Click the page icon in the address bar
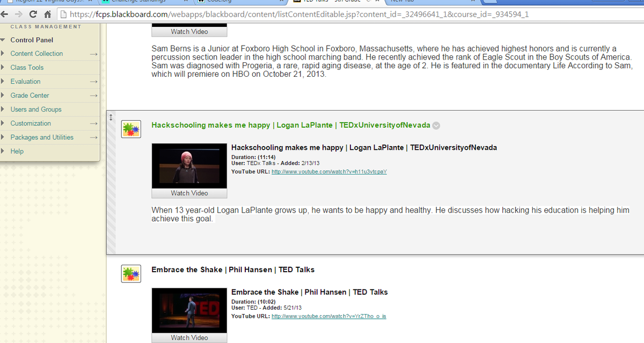This screenshot has height=343, width=644. 62,14
